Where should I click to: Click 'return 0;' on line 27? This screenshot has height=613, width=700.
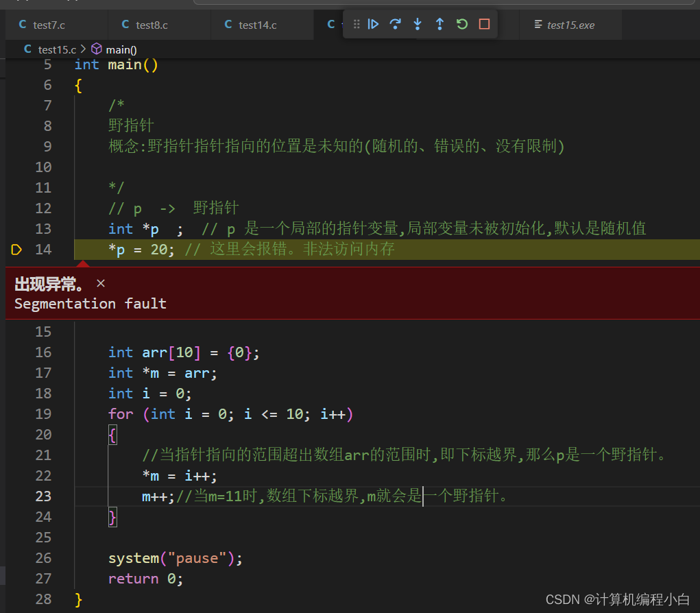145,579
